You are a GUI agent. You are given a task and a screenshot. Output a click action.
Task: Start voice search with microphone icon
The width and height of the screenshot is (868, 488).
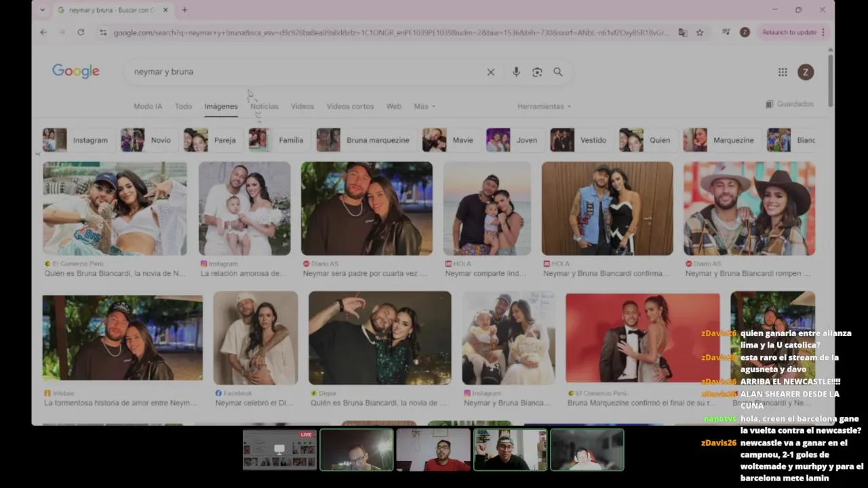[x=516, y=72]
